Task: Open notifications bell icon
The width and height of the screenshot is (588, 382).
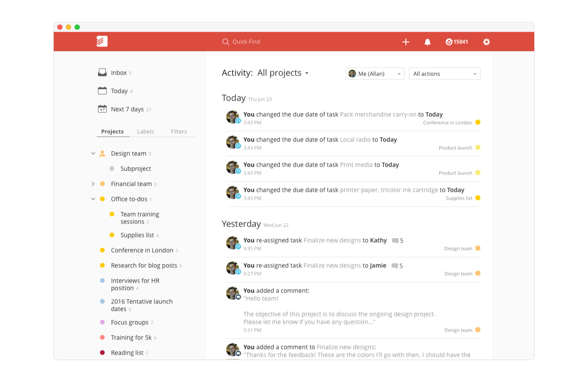Action: 428,42
